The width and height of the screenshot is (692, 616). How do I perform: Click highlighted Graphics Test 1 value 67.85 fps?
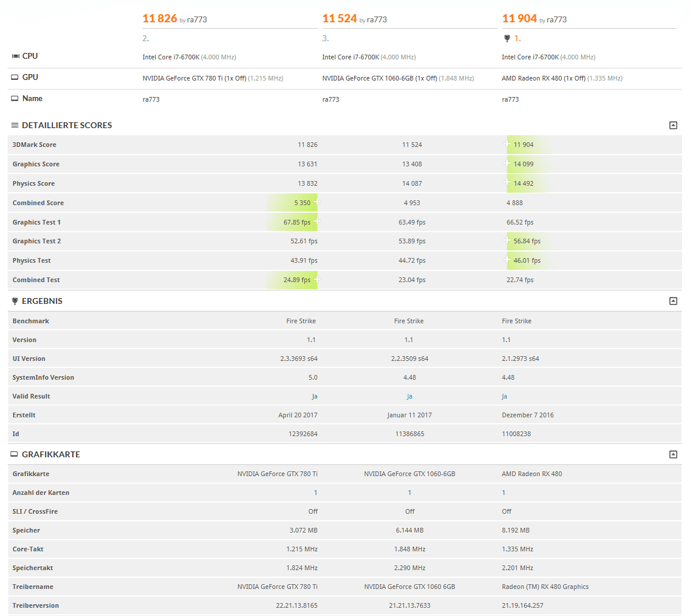click(x=297, y=223)
